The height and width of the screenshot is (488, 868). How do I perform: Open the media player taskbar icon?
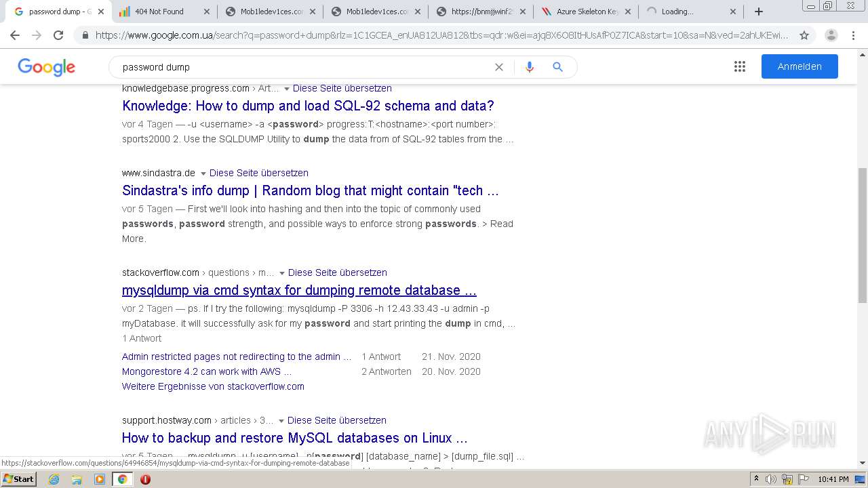click(100, 479)
